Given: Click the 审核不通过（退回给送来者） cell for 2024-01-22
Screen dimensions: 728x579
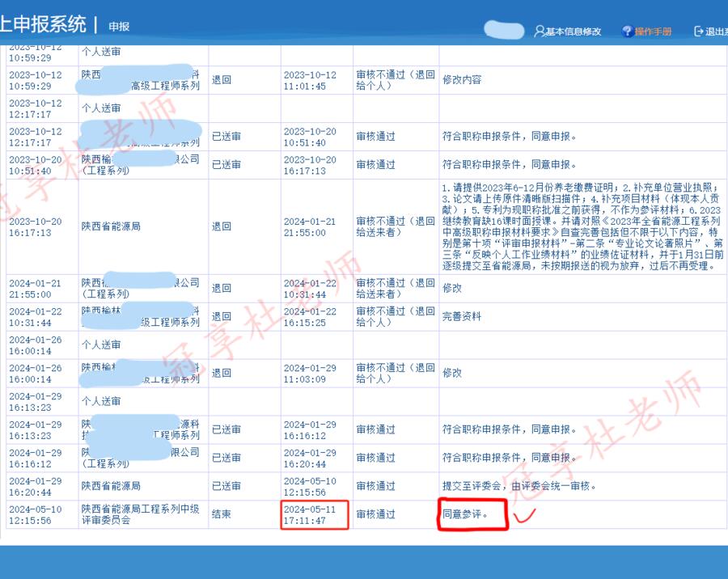Looking at the screenshot, I should (x=395, y=288).
